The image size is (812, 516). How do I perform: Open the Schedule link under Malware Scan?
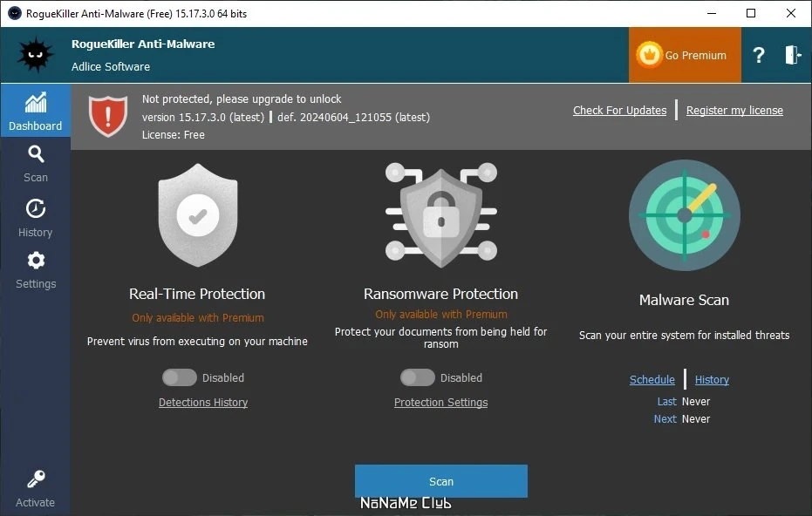(652, 379)
